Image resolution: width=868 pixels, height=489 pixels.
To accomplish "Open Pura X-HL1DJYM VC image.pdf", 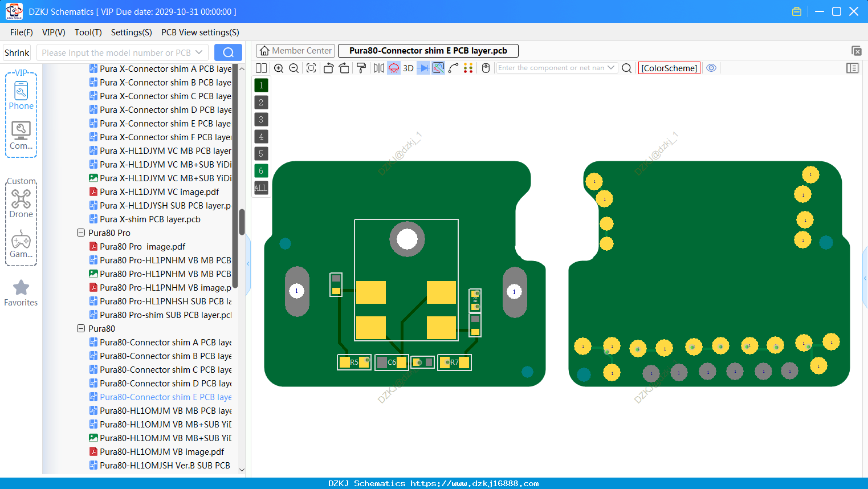I will coord(159,192).
